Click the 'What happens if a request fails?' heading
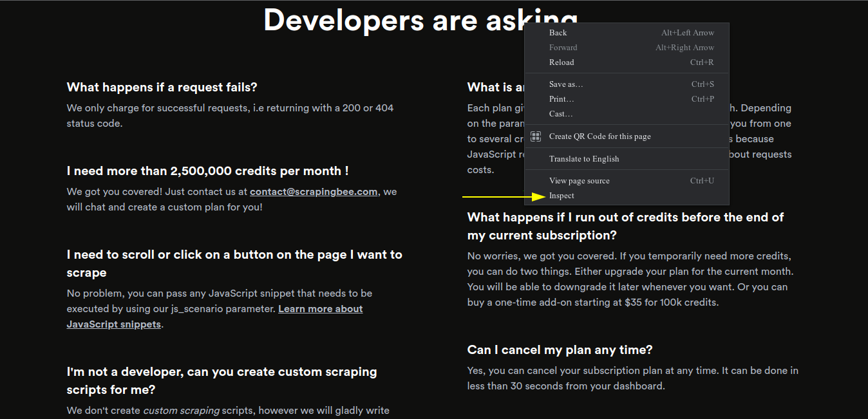The height and width of the screenshot is (419, 868). pyautogui.click(x=162, y=88)
